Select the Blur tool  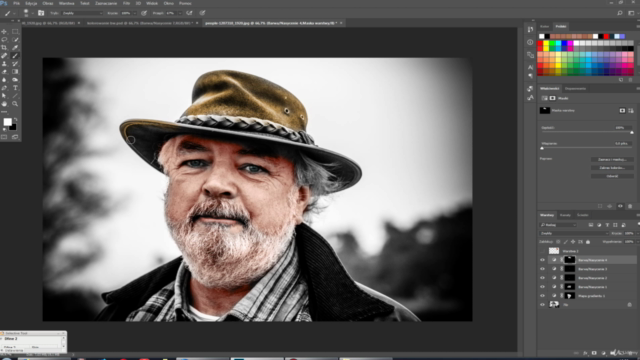(x=4, y=80)
